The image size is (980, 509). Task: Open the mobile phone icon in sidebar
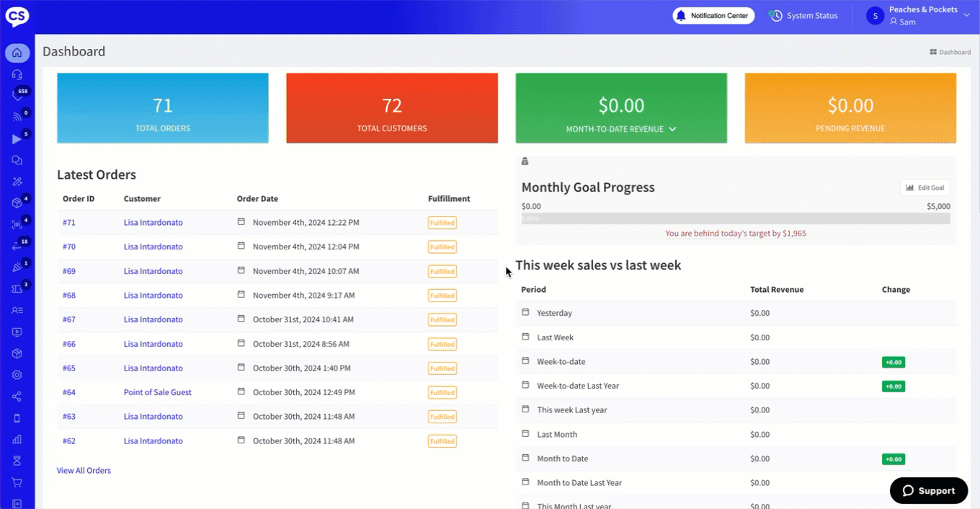tap(17, 418)
